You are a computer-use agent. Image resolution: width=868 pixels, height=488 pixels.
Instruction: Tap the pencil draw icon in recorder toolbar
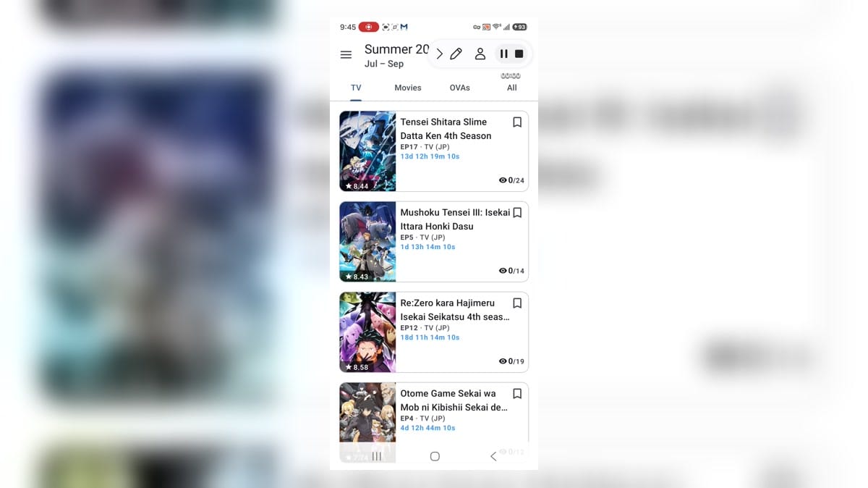456,54
